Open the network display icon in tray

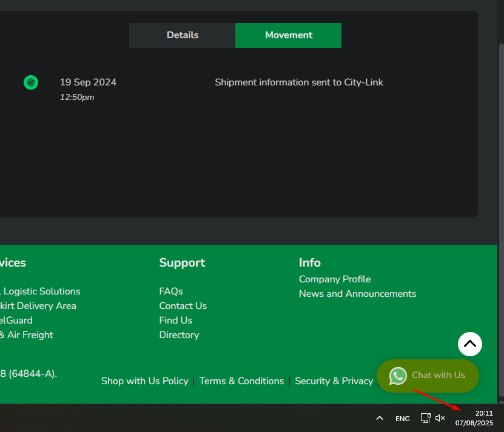click(426, 418)
